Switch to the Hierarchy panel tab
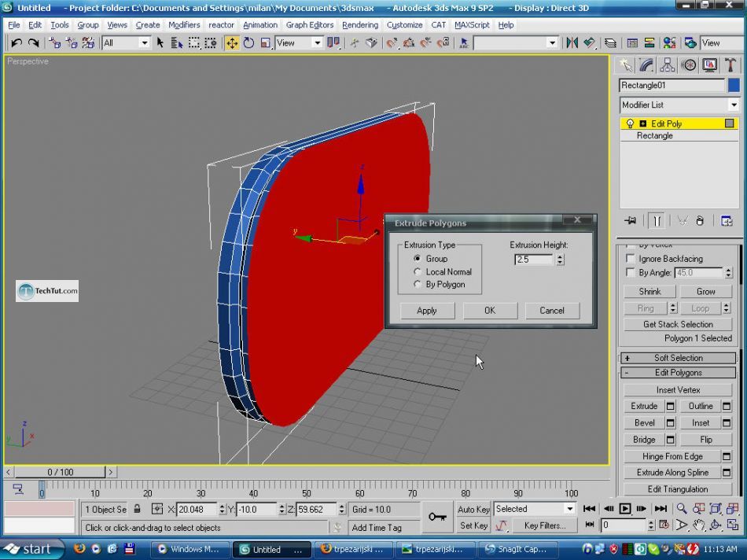The width and height of the screenshot is (747, 560). point(668,64)
